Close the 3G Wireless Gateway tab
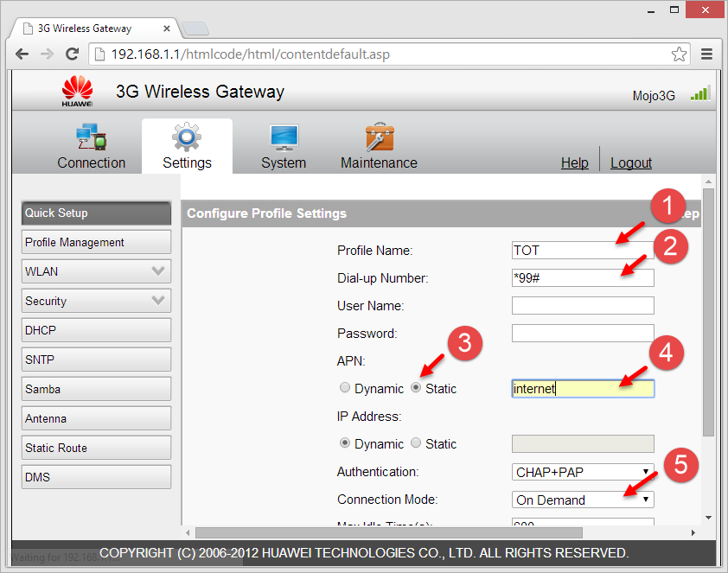Screen dimensions: 728x573 pos(167,29)
